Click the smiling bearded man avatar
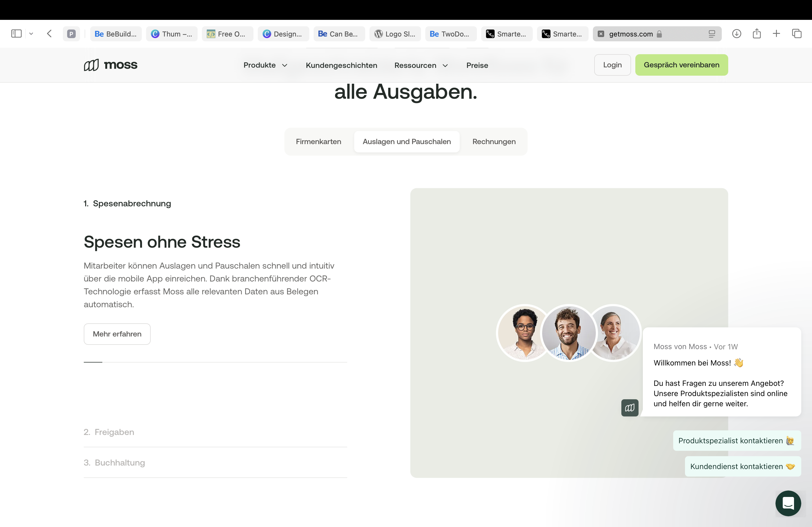This screenshot has height=527, width=812. tap(569, 333)
